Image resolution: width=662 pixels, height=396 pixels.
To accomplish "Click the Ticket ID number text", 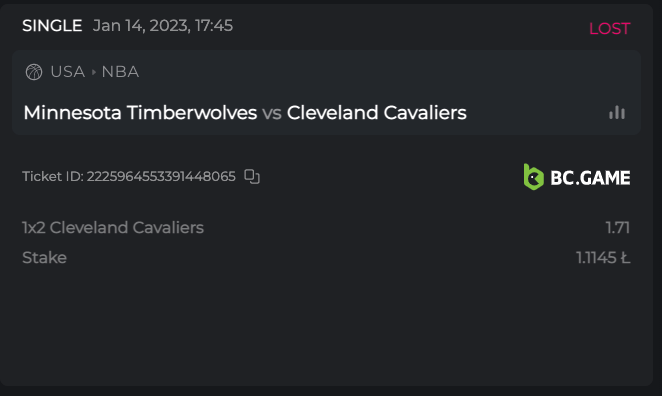I will point(161,176).
